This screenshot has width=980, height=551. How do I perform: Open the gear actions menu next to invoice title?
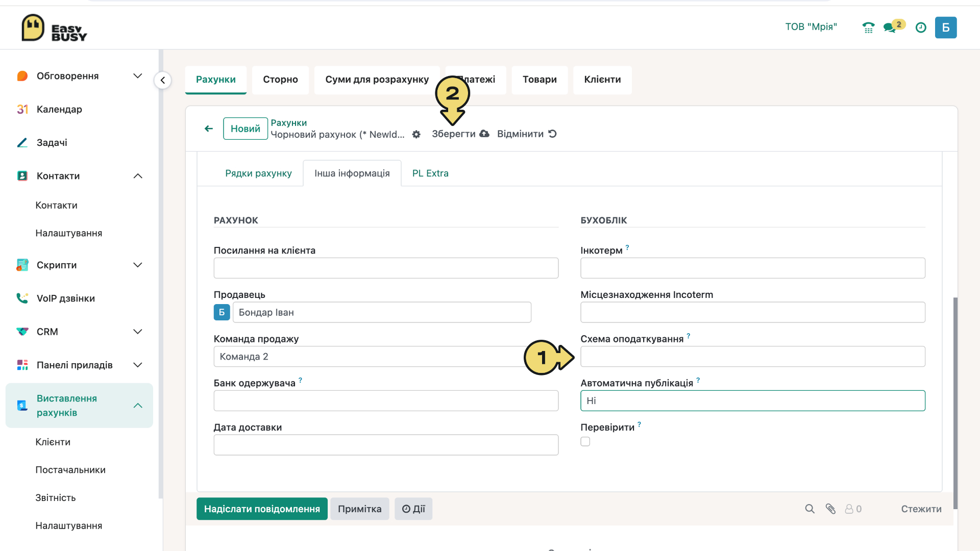[x=416, y=134]
